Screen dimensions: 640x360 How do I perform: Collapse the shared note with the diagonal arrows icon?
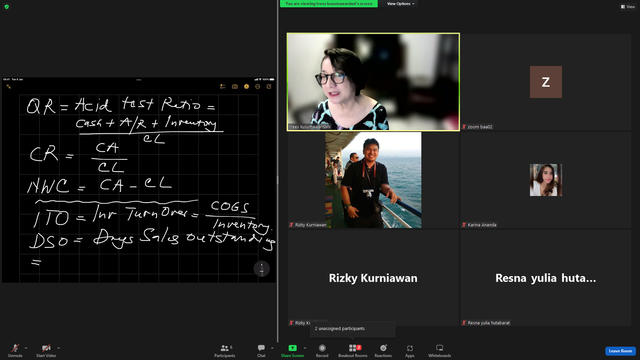pos(9,87)
